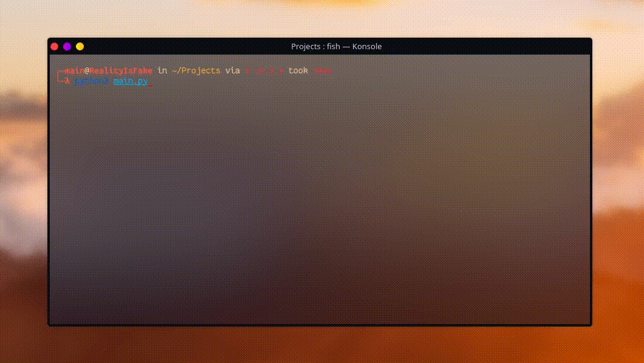The height and width of the screenshot is (363, 644).
Task: Click the '~/Projects' directory path
Action: (x=196, y=71)
